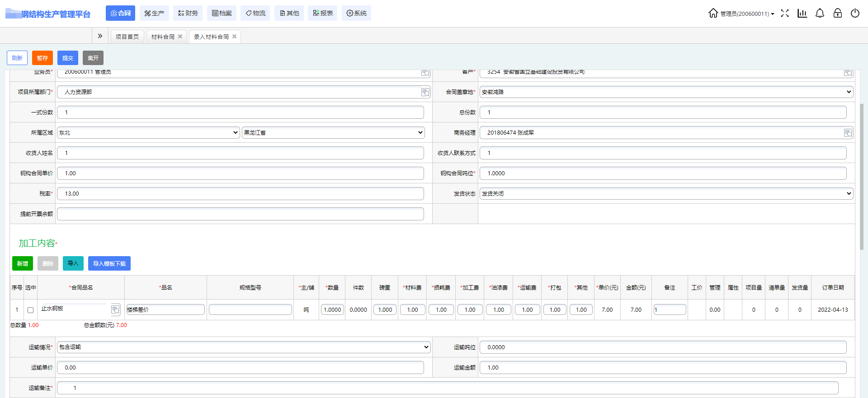Open lookup icon for 止水钢板 contract item
This screenshot has width=868, height=398.
coord(115,309)
